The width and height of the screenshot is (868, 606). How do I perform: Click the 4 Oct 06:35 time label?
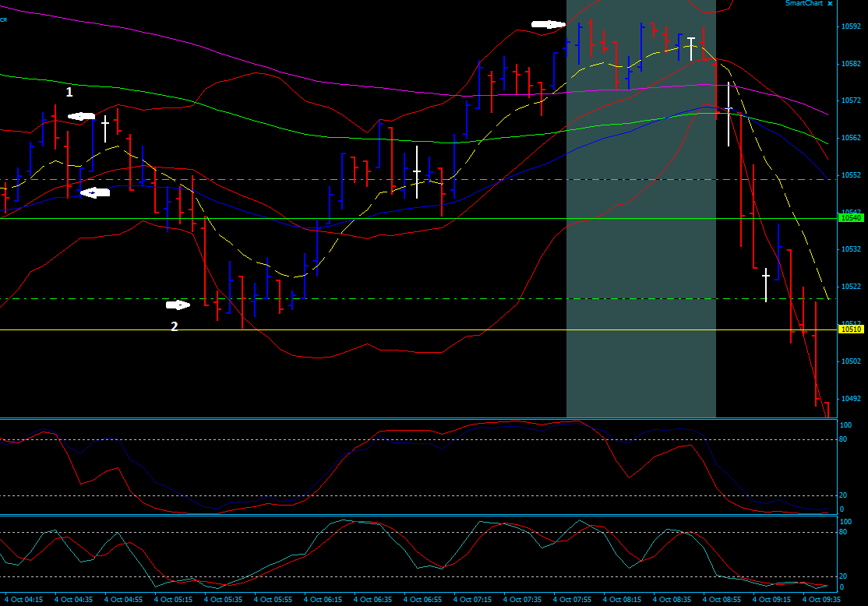click(372, 599)
